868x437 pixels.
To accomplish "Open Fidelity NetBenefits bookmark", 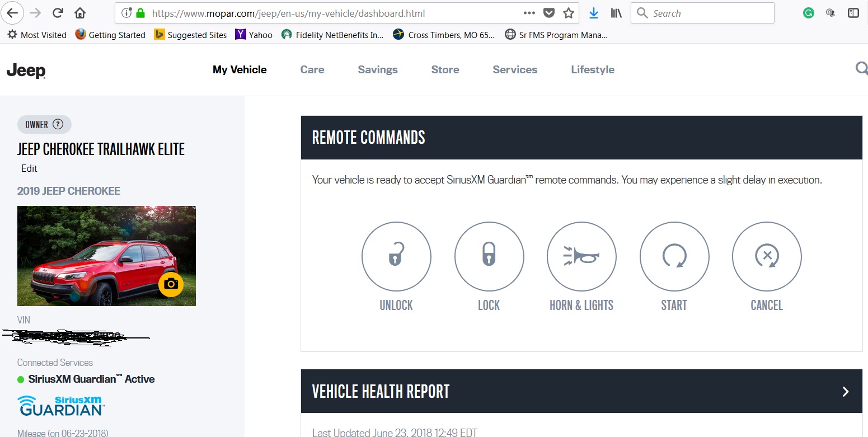I will click(332, 35).
